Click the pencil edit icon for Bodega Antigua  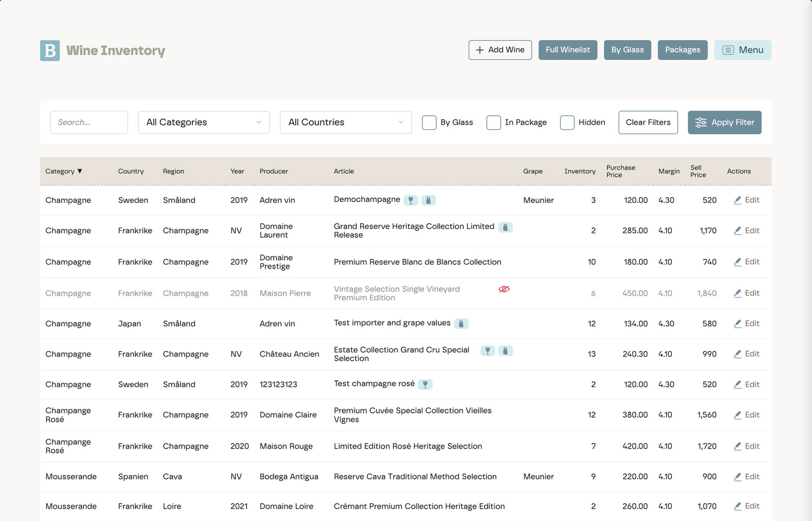click(737, 477)
